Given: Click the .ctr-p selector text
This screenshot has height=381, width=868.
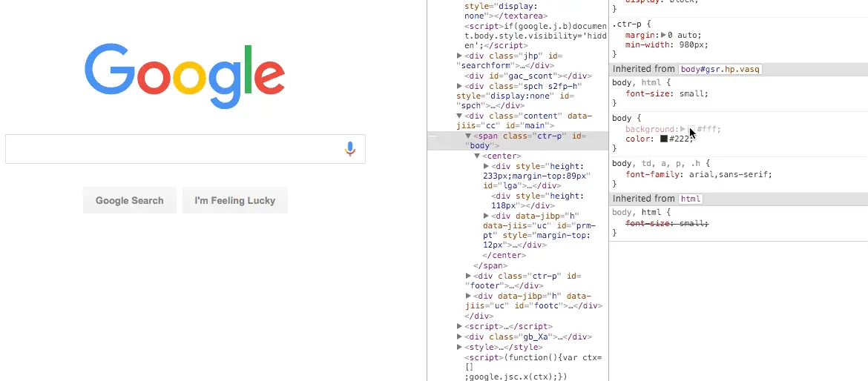Looking at the screenshot, I should point(628,24).
